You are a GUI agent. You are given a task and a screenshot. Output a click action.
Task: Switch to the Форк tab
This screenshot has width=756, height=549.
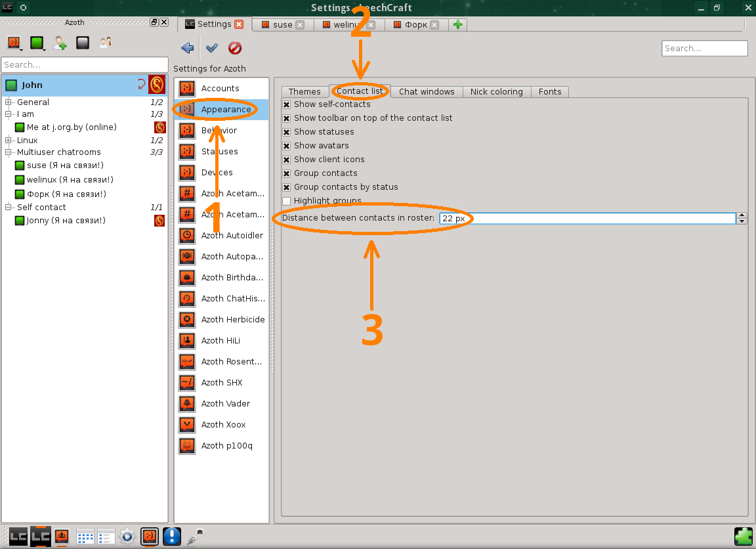[416, 24]
